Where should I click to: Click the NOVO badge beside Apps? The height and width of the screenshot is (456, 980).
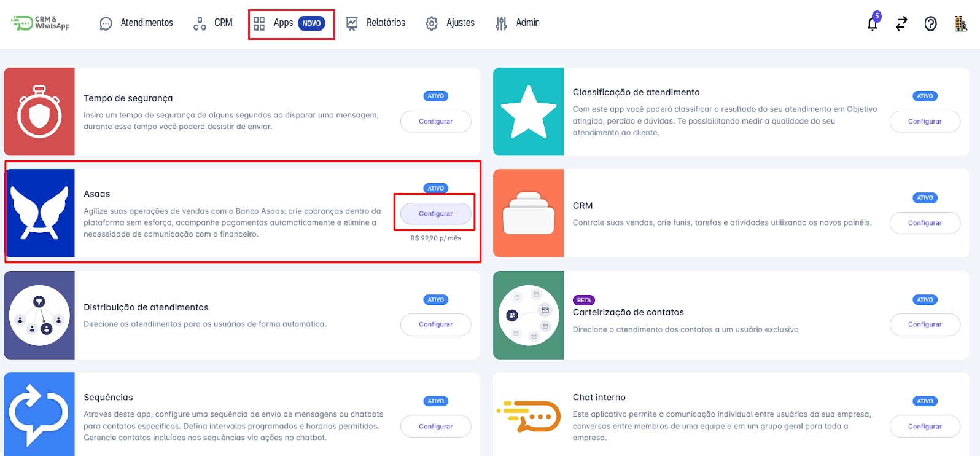[312, 23]
